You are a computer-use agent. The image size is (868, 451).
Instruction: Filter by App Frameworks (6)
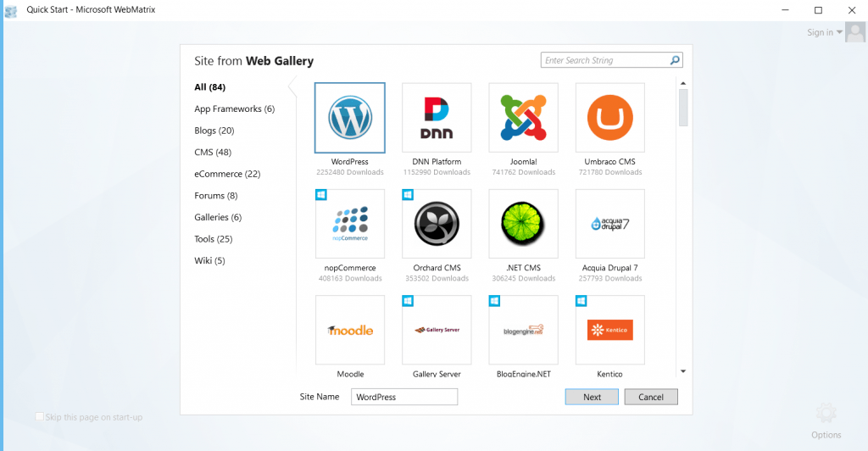[234, 109]
